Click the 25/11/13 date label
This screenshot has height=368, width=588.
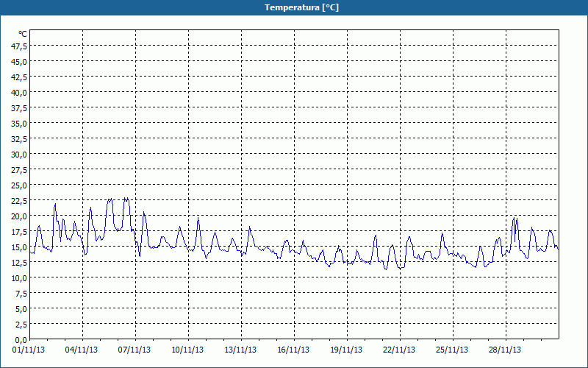click(452, 350)
